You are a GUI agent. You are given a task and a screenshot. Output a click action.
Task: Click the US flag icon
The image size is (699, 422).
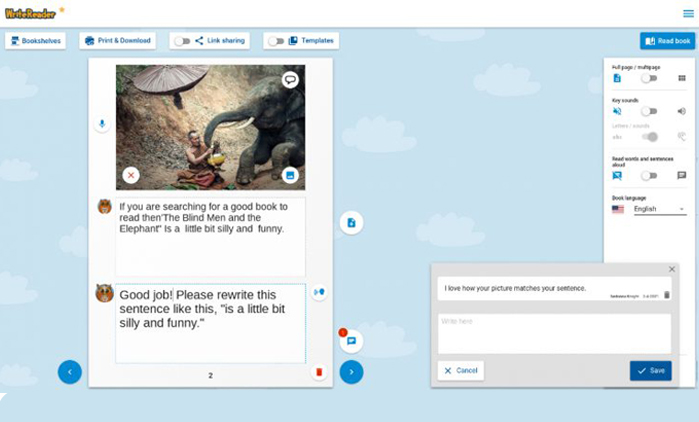pyautogui.click(x=618, y=209)
